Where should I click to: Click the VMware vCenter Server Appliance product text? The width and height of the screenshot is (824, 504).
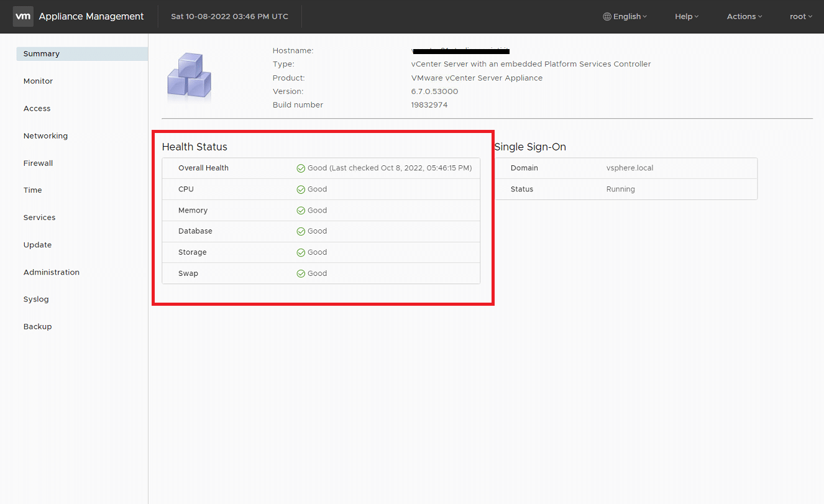pos(477,78)
